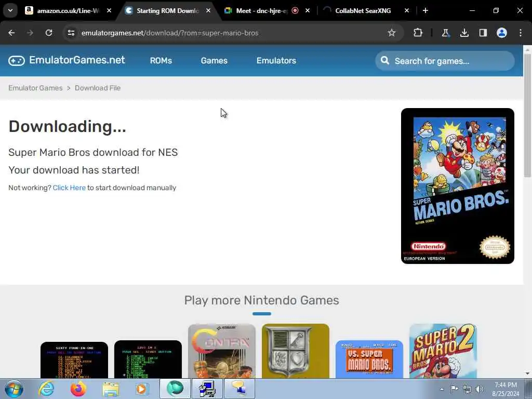Open Windows Explorer folder on taskbar

pyautogui.click(x=111, y=389)
